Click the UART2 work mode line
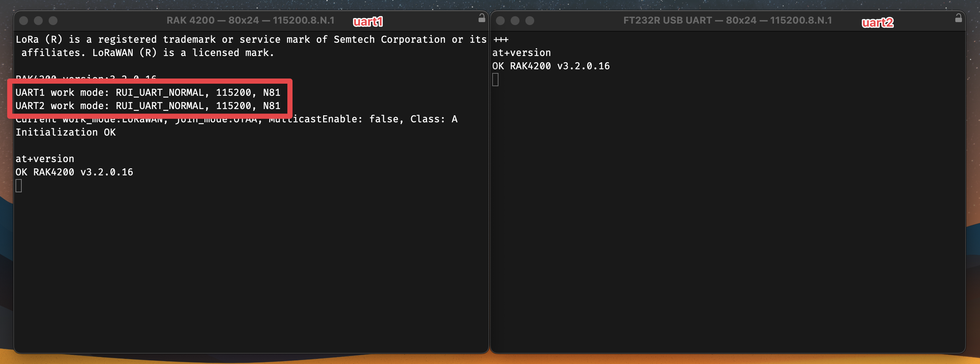The image size is (980, 364). point(148,106)
